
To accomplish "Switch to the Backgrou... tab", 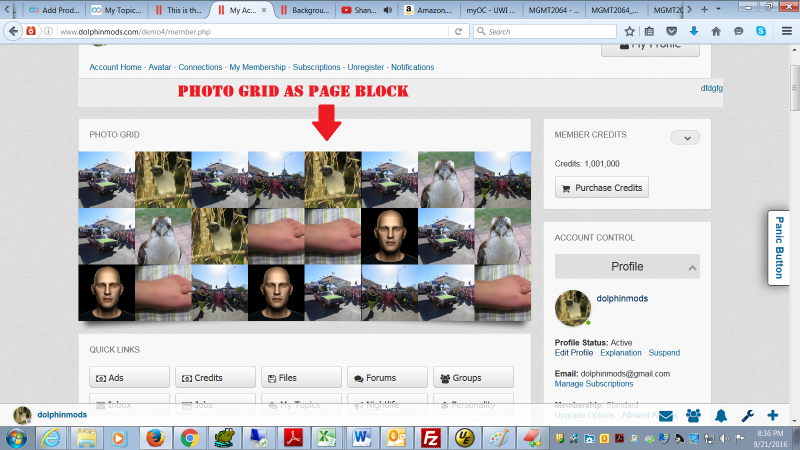I will (305, 10).
